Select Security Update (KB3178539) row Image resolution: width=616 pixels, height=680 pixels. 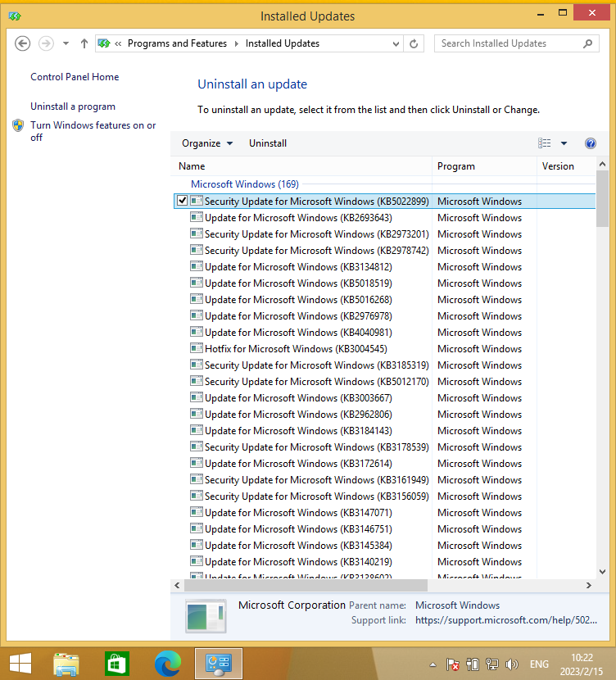point(385,447)
